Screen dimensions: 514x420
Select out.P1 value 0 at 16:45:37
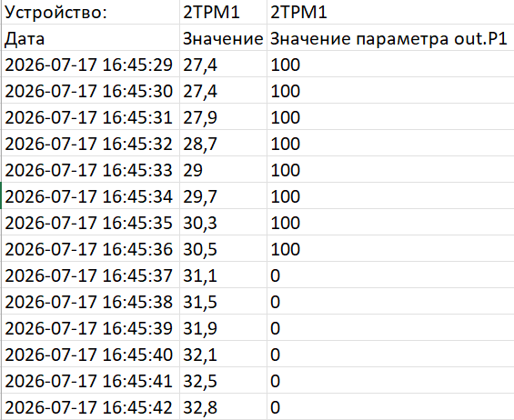tap(390, 275)
